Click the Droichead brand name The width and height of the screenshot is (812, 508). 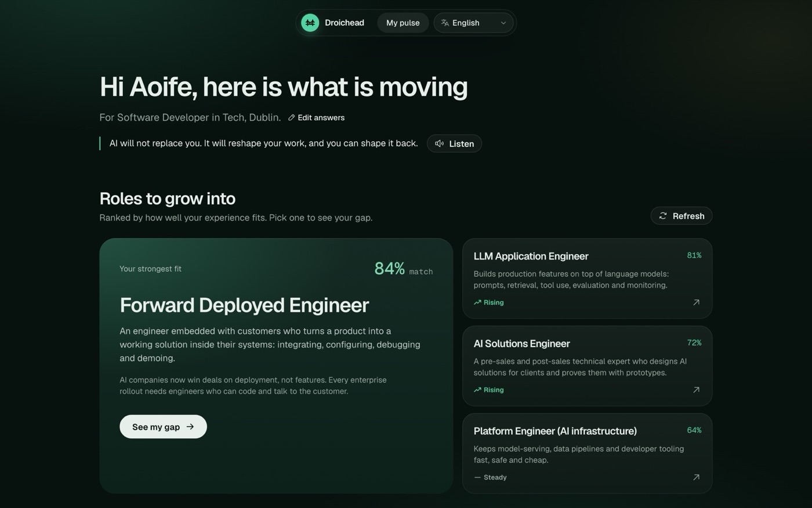(x=345, y=23)
